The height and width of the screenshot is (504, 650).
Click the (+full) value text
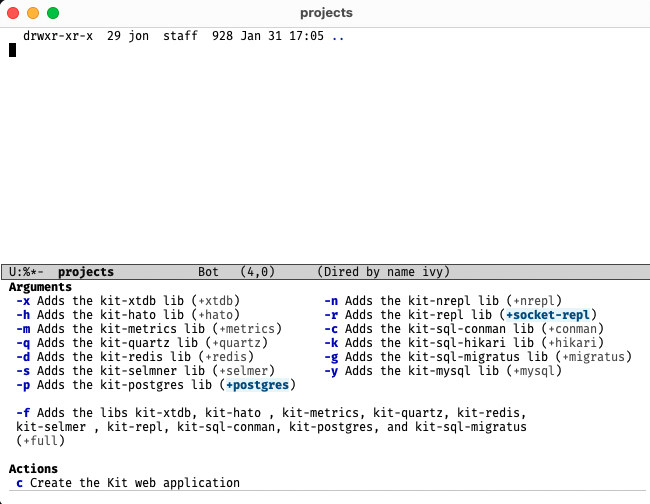(x=41, y=441)
